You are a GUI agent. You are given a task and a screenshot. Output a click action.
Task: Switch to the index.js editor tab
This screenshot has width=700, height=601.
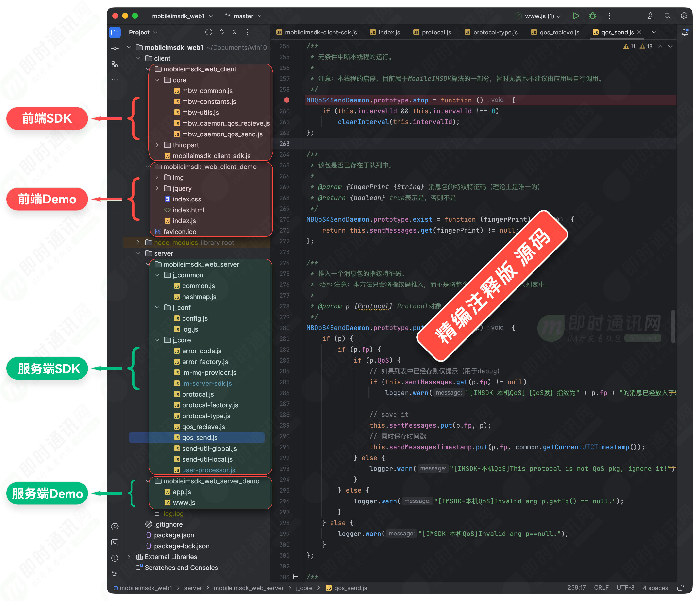pos(385,33)
